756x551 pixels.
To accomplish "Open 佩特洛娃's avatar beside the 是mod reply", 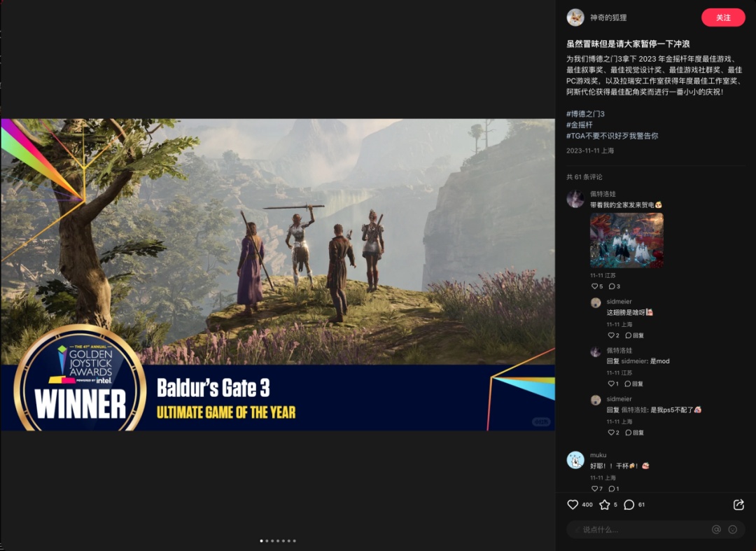I will [x=596, y=351].
